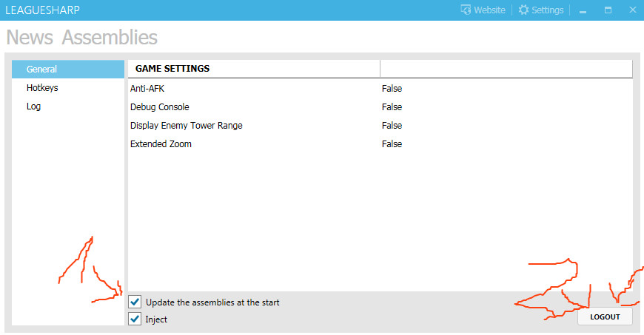The image size is (644, 335).
Task: Select the General settings category
Action: 68,69
